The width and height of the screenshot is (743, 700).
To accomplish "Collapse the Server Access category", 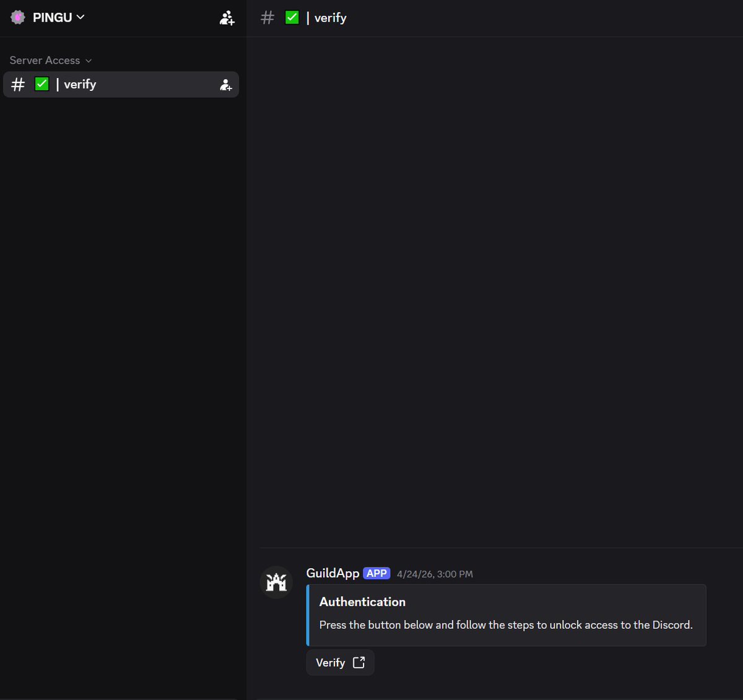I will pos(51,60).
